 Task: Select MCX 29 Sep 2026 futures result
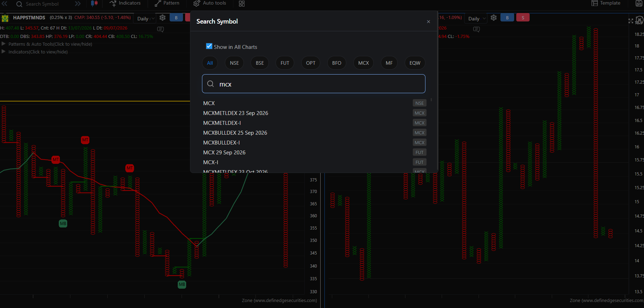tap(314, 152)
